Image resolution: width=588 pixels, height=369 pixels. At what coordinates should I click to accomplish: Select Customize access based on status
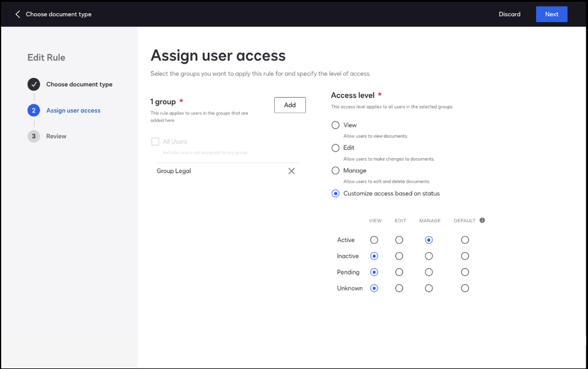(335, 193)
